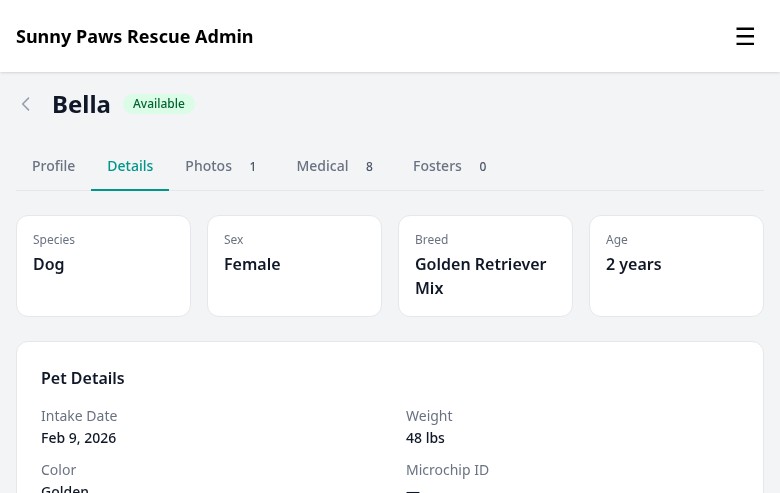The width and height of the screenshot is (780, 493).
Task: Click the Pet Details heading
Action: click(83, 379)
